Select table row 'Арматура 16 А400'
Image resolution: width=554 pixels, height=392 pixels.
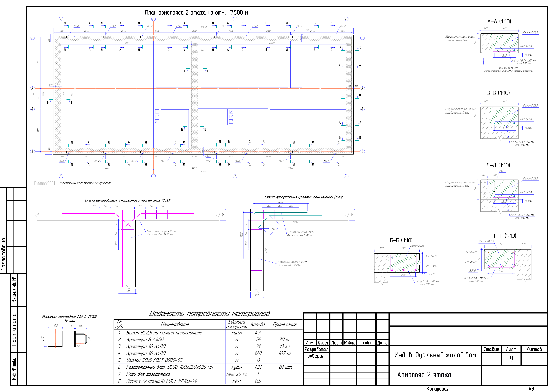tap(208, 353)
